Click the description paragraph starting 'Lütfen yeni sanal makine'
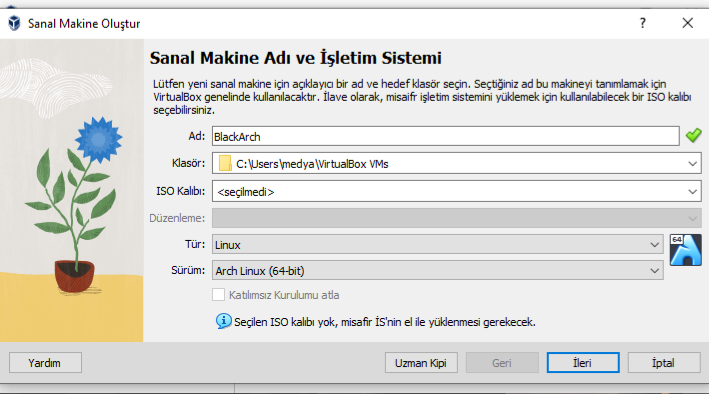Image resolution: width=709 pixels, height=394 pixels. tap(422, 97)
